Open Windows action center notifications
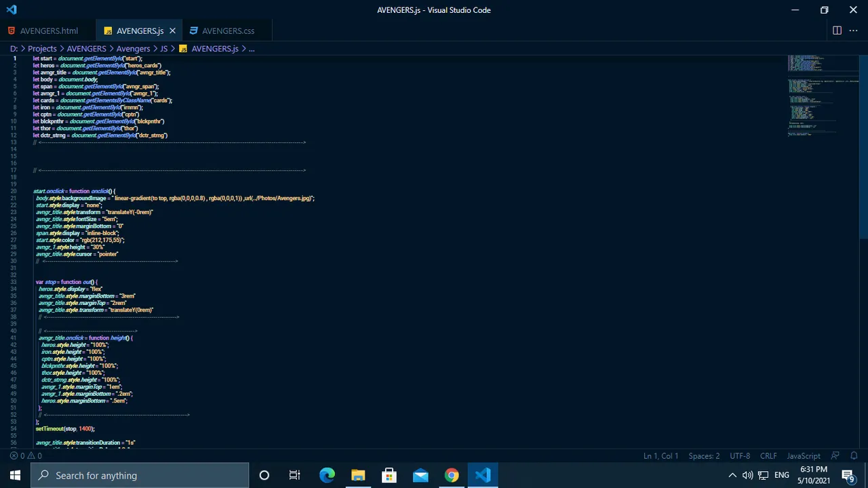The image size is (868, 488). (x=848, y=475)
